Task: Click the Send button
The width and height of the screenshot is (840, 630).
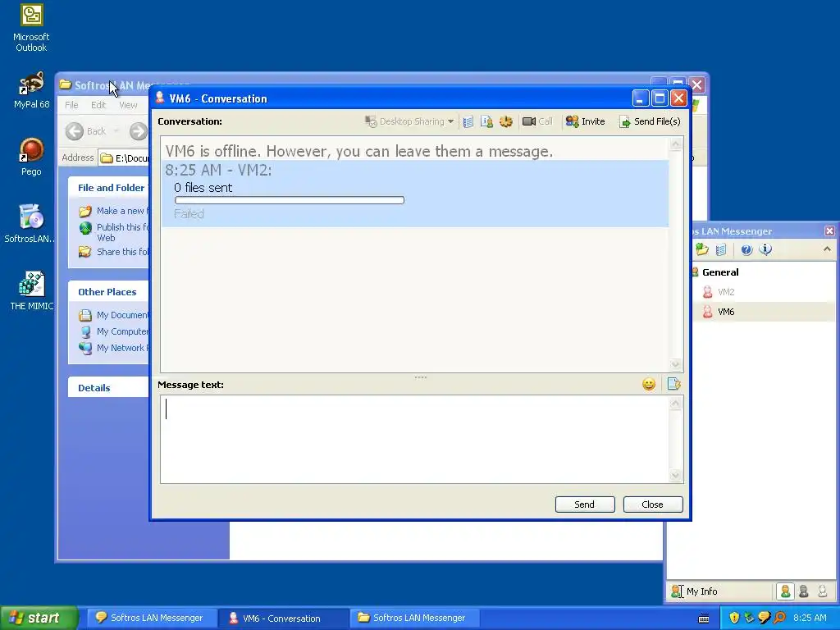Action: pyautogui.click(x=584, y=504)
